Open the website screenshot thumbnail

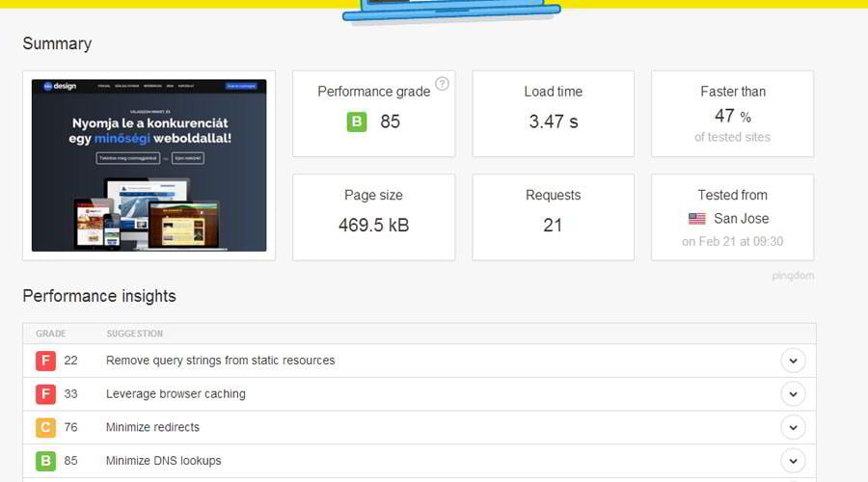click(149, 165)
